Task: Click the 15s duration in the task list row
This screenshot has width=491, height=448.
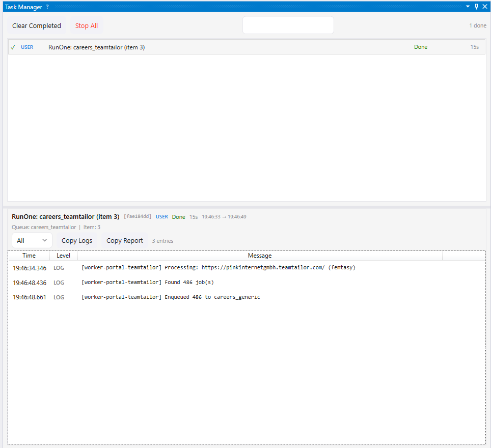Action: (474, 47)
